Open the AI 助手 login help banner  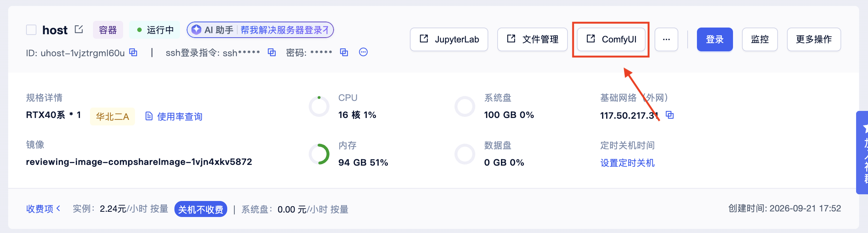[x=260, y=30]
